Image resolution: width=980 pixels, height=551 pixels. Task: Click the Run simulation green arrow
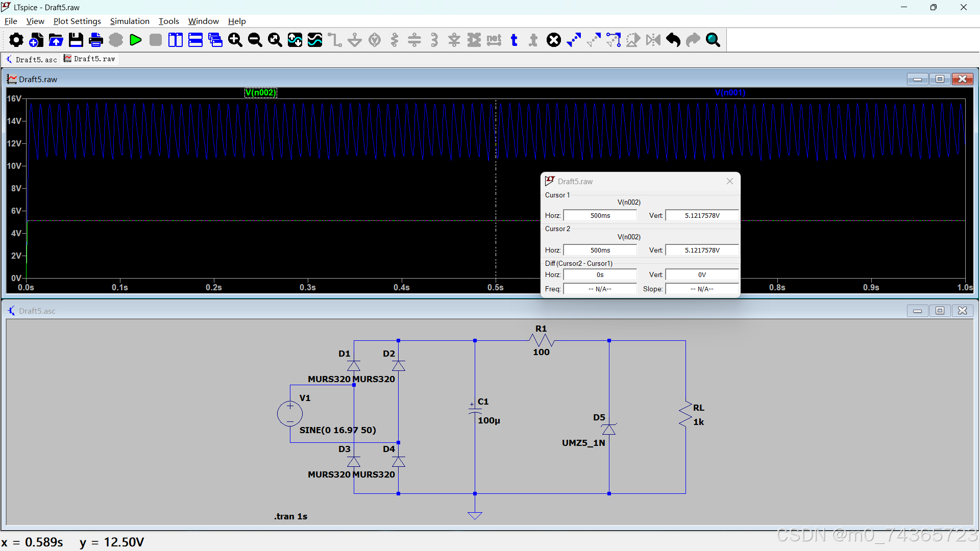click(x=136, y=40)
